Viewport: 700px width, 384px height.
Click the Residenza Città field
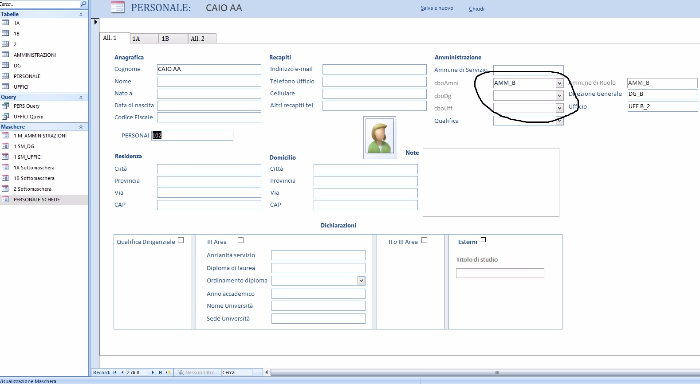tap(209, 169)
